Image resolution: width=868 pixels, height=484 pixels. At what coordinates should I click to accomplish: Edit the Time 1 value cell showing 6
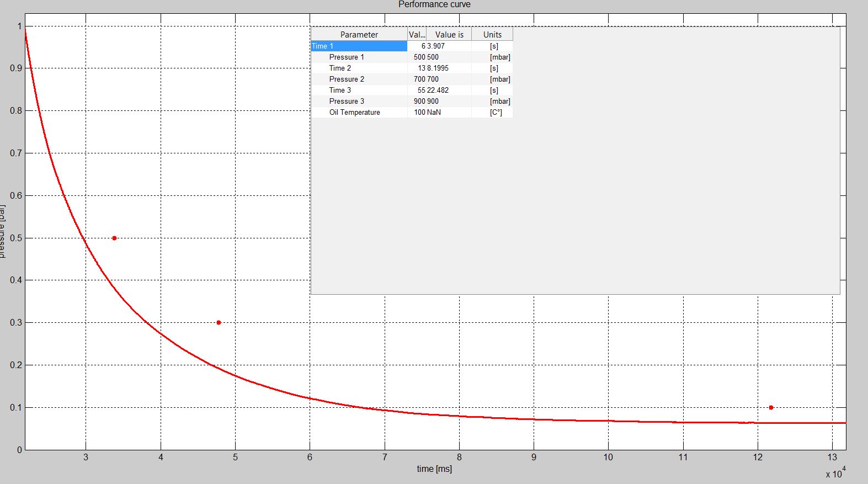click(417, 46)
